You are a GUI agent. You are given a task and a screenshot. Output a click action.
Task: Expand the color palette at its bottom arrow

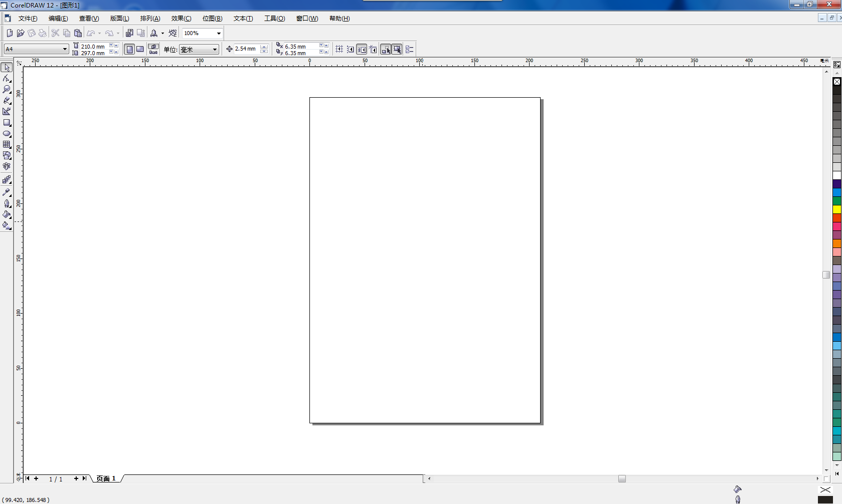[837, 473]
